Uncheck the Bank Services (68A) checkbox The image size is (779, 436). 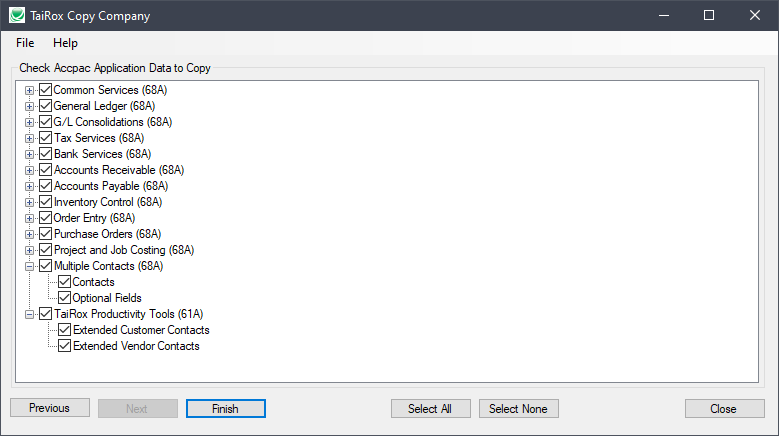[46, 154]
